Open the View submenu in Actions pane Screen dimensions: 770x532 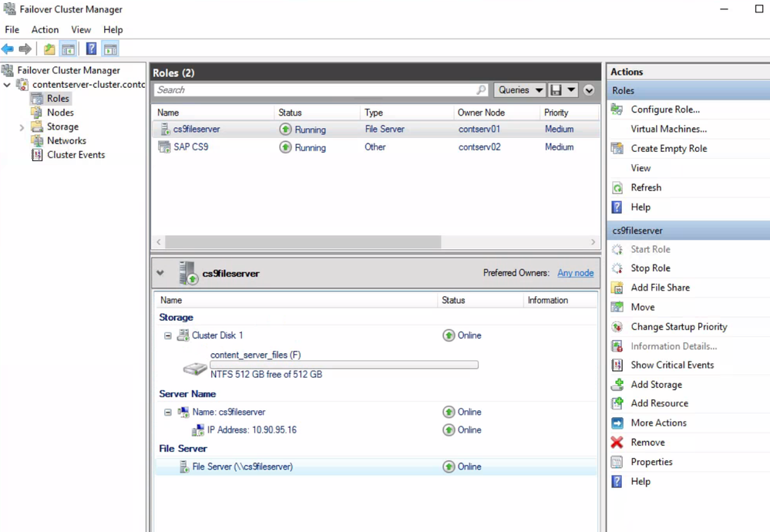coord(641,168)
